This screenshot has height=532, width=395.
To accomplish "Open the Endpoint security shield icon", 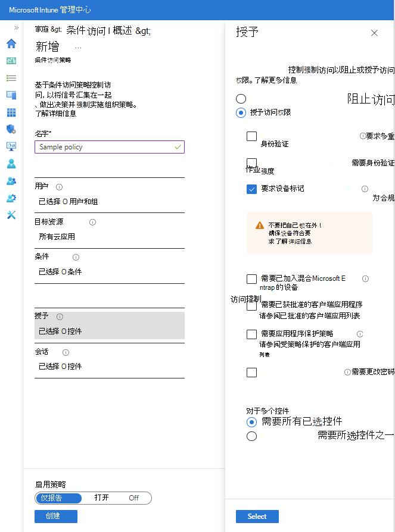I will click(x=11, y=129).
